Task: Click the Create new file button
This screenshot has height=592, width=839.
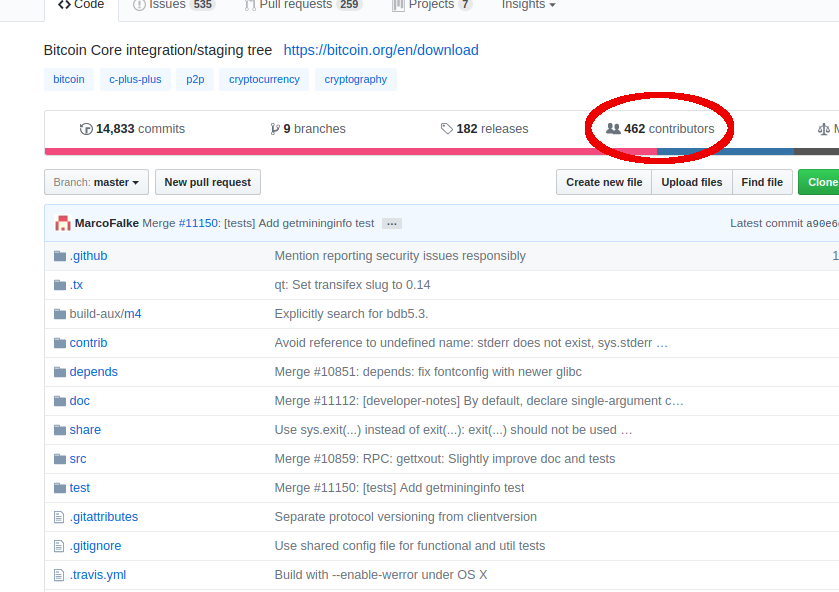Action: coord(604,183)
